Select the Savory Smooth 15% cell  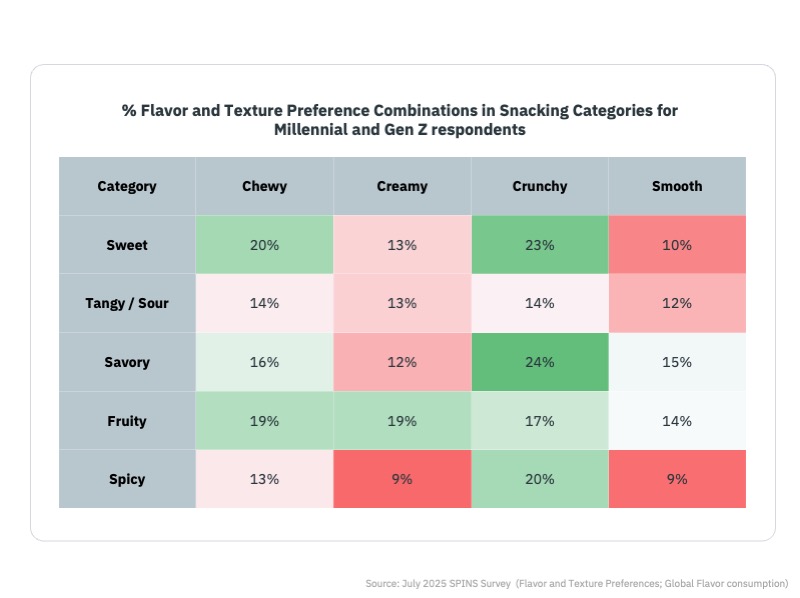pos(677,362)
